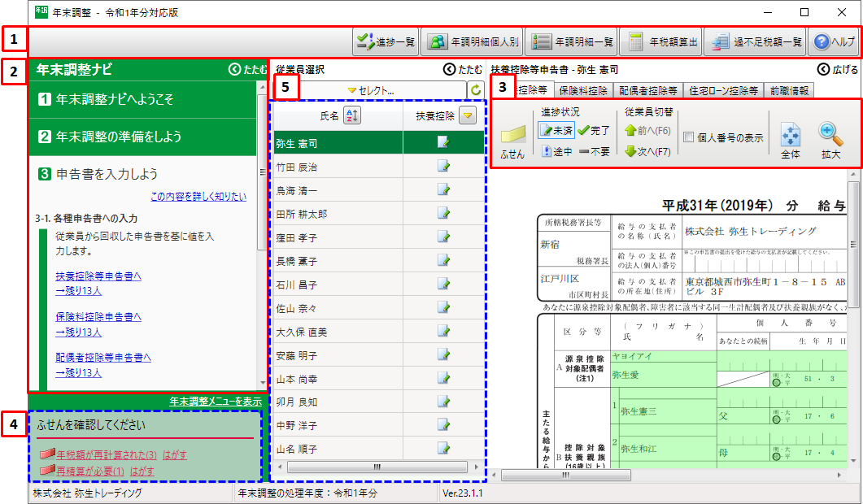
Task: Switch to the 保険料控除 tab
Action: click(x=583, y=91)
